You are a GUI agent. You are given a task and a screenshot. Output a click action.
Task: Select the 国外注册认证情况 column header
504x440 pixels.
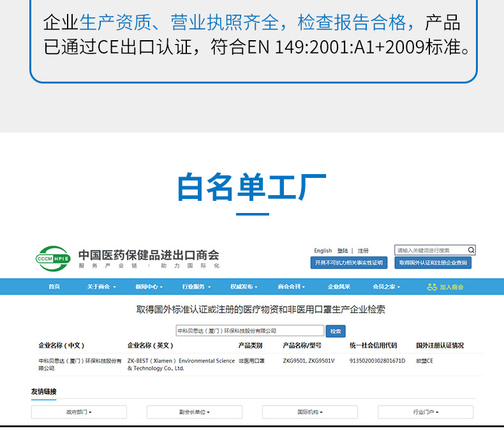click(440, 346)
